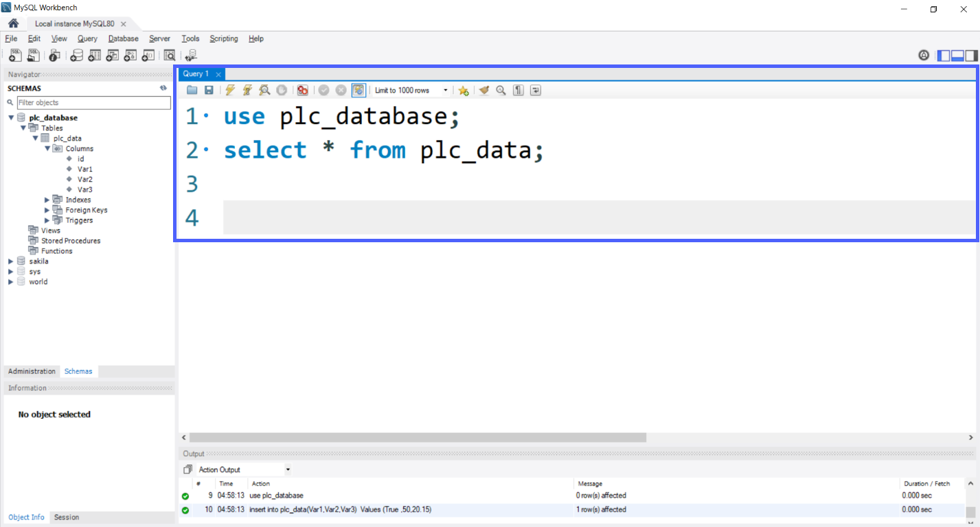The width and height of the screenshot is (980, 527).
Task: Select the Object Info tab
Action: click(x=27, y=517)
